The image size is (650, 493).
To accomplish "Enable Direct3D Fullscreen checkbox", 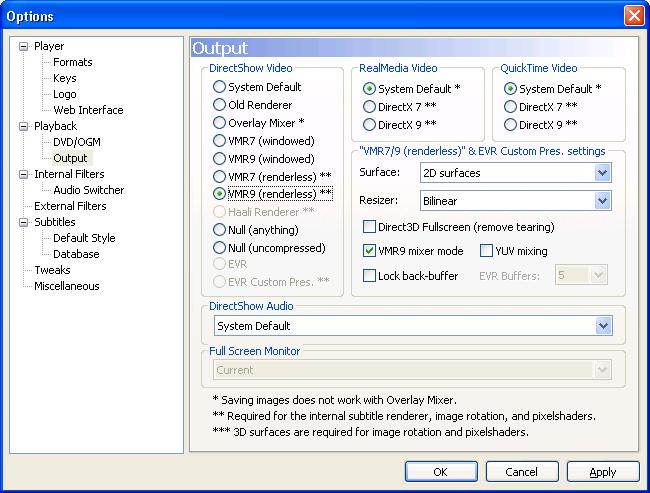I will point(369,227).
